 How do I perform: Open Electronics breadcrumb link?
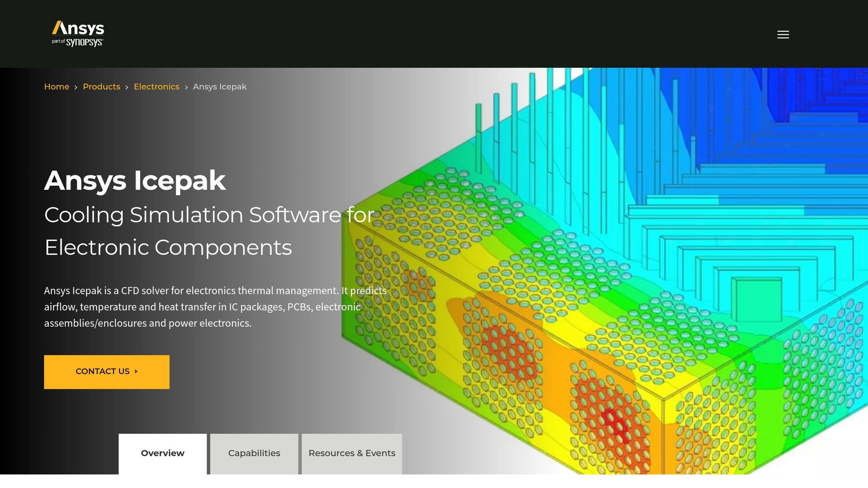[156, 86]
